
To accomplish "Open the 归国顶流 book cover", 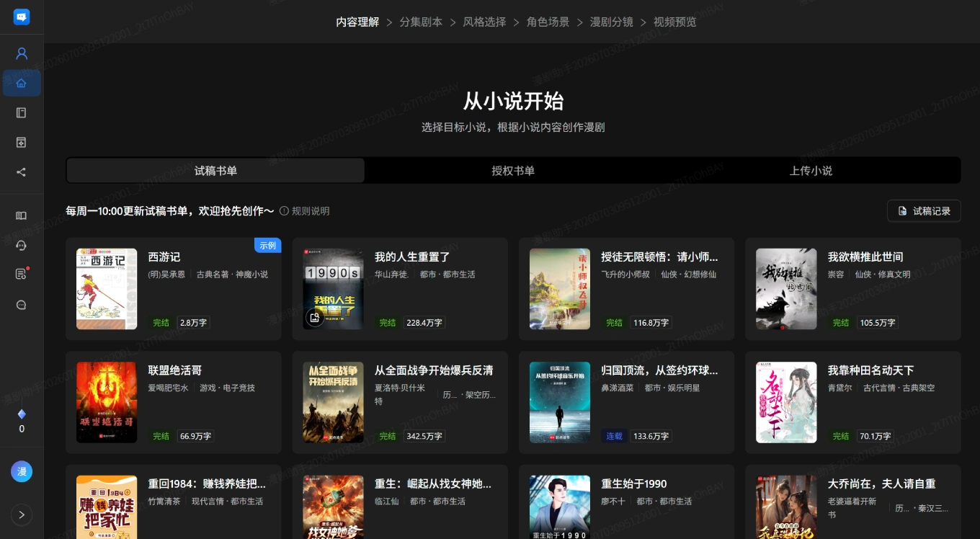I will click(560, 402).
